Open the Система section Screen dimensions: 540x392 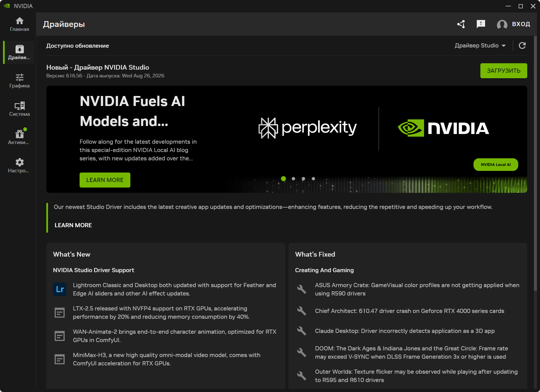click(x=19, y=109)
